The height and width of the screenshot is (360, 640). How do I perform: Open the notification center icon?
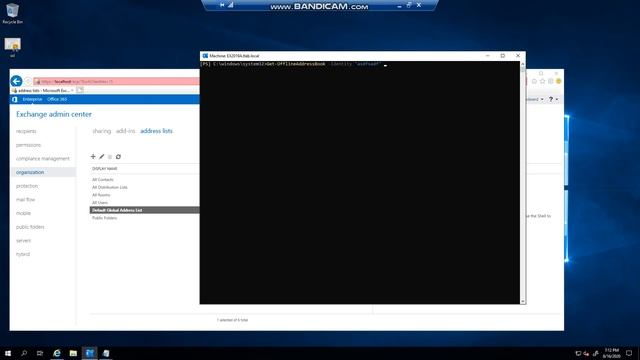point(629,353)
